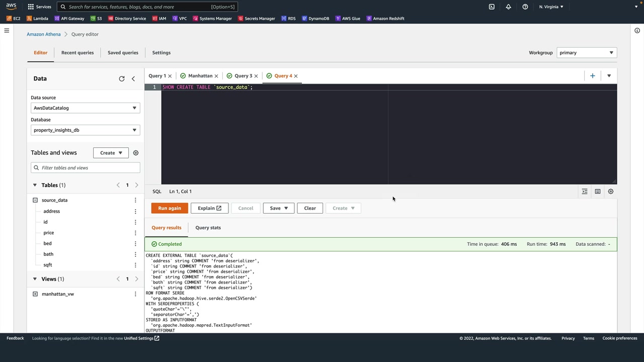The image size is (644, 362).
Task: Collapse the Tables section
Action: tap(35, 185)
